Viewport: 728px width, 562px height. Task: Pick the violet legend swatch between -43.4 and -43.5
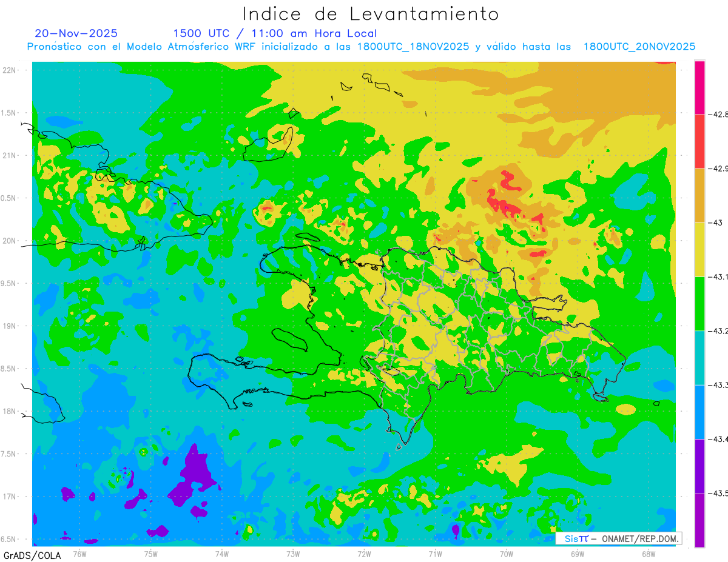tap(699, 466)
